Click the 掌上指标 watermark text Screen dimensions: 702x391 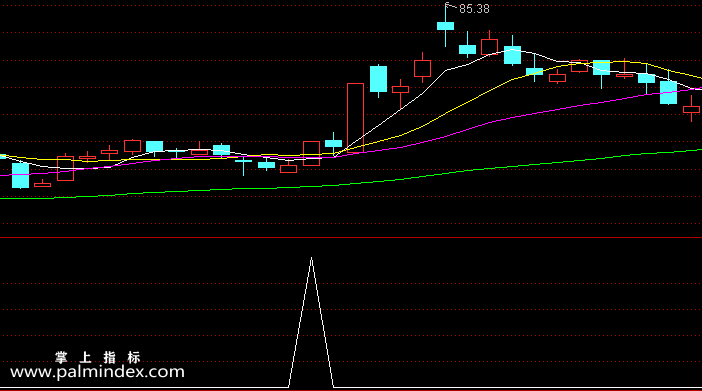[x=98, y=357]
